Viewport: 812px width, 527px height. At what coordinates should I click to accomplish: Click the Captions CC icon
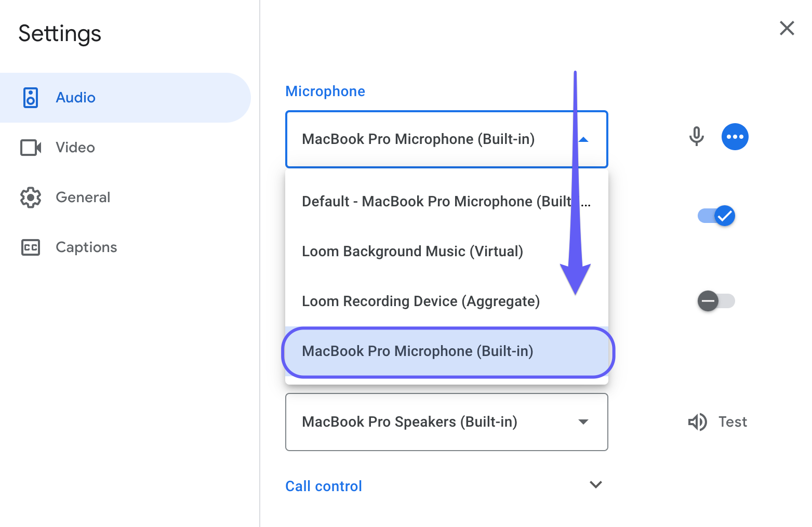tap(31, 247)
